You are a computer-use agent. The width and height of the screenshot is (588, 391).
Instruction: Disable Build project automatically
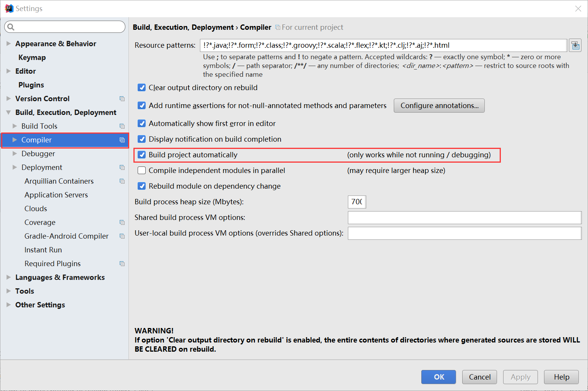[142, 155]
